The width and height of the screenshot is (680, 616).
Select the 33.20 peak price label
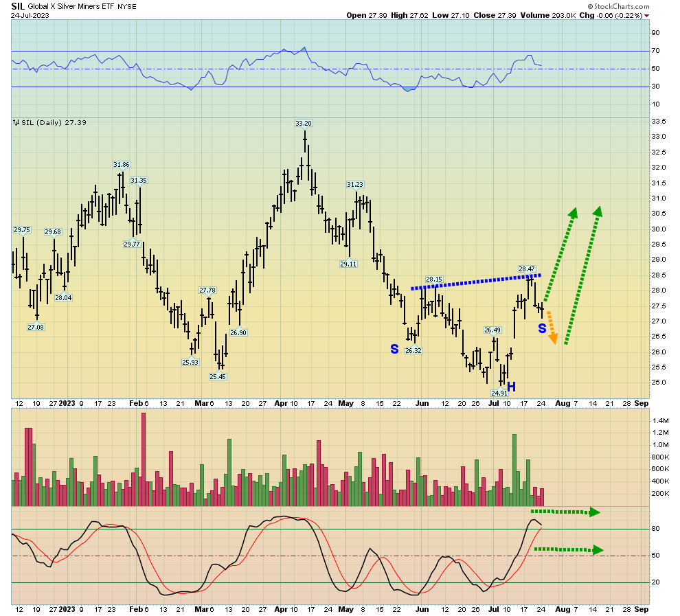[304, 124]
